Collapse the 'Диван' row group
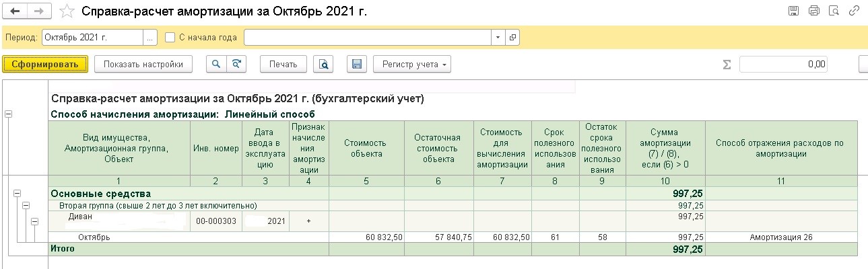This screenshot has width=868, height=269. click(x=36, y=221)
